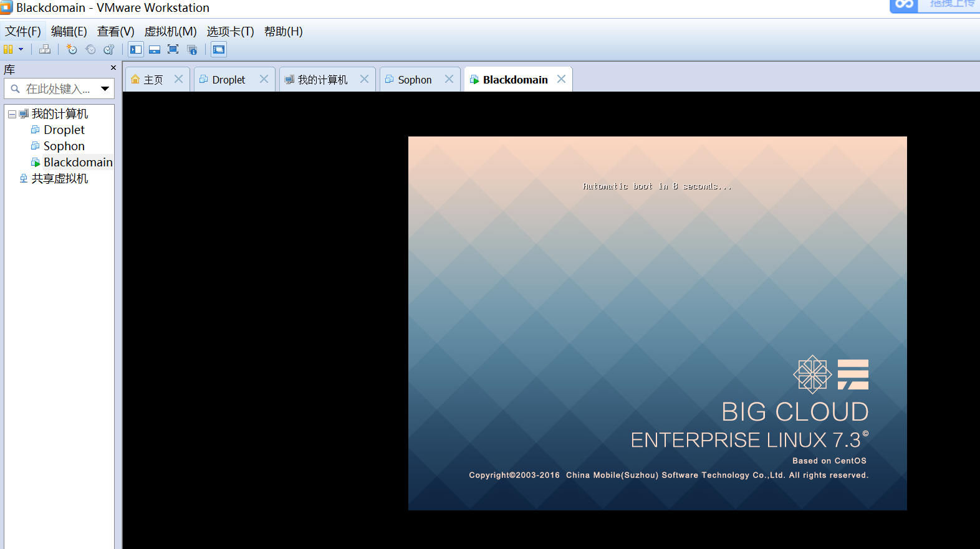Viewport: 980px width, 549px height.
Task: Click the 'Automatic boot in 8 seconds...' text
Action: click(x=657, y=186)
